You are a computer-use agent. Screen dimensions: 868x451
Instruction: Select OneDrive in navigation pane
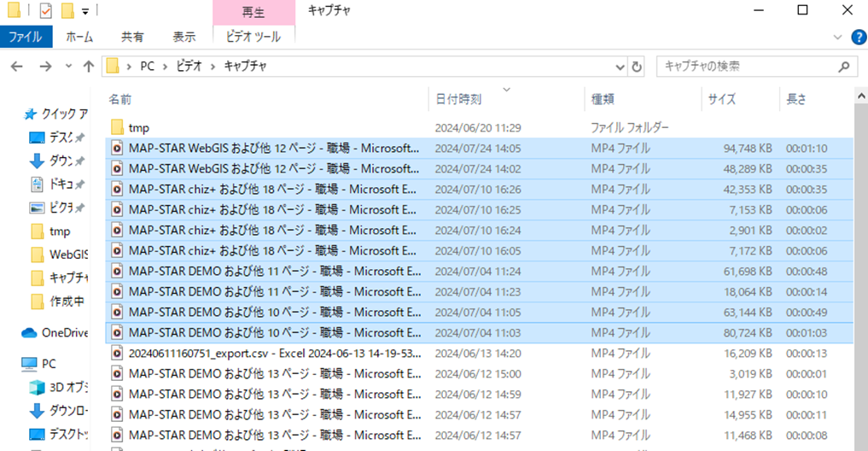click(55, 332)
